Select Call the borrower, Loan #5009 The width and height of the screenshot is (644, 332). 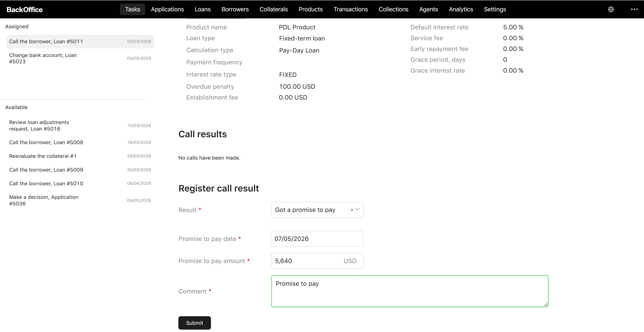click(x=80, y=170)
